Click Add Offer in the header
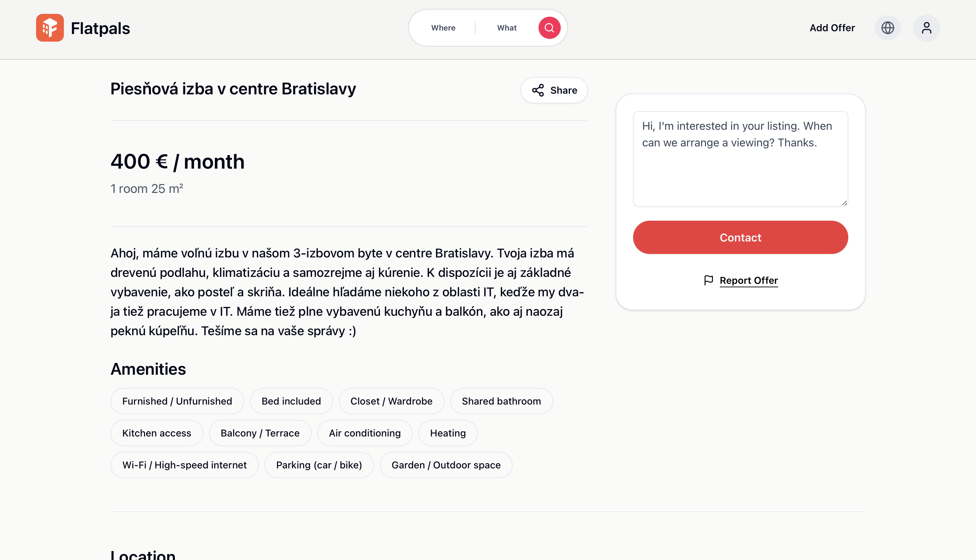The width and height of the screenshot is (976, 560). click(832, 28)
